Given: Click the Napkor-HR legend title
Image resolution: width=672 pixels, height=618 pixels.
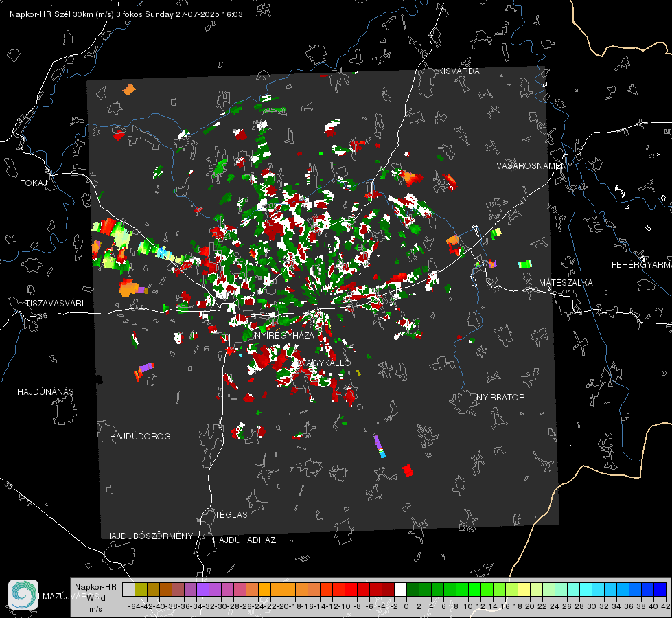Looking at the screenshot, I should pos(95,586).
